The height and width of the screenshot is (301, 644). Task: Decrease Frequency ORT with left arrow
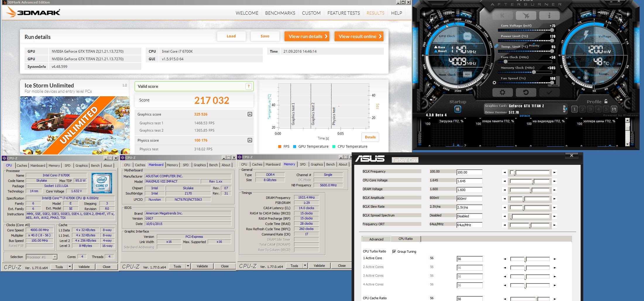point(504,225)
